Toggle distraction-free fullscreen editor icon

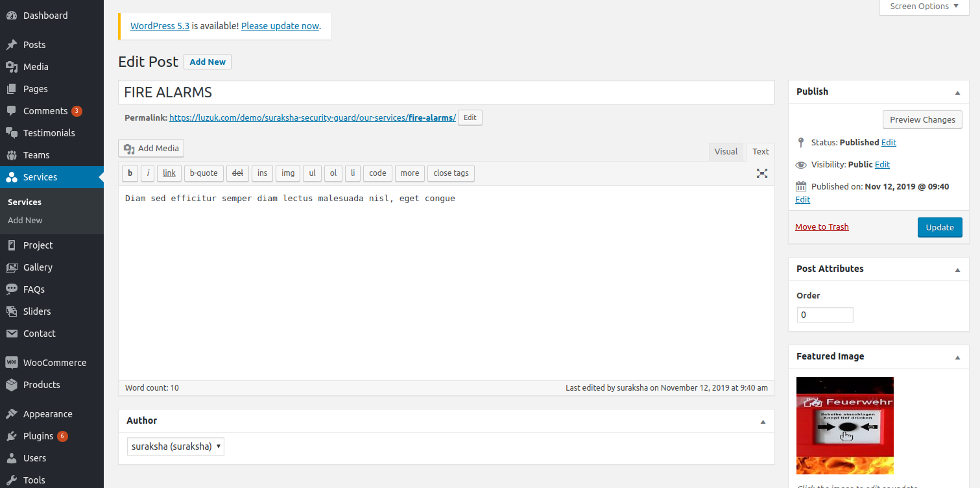(x=761, y=173)
